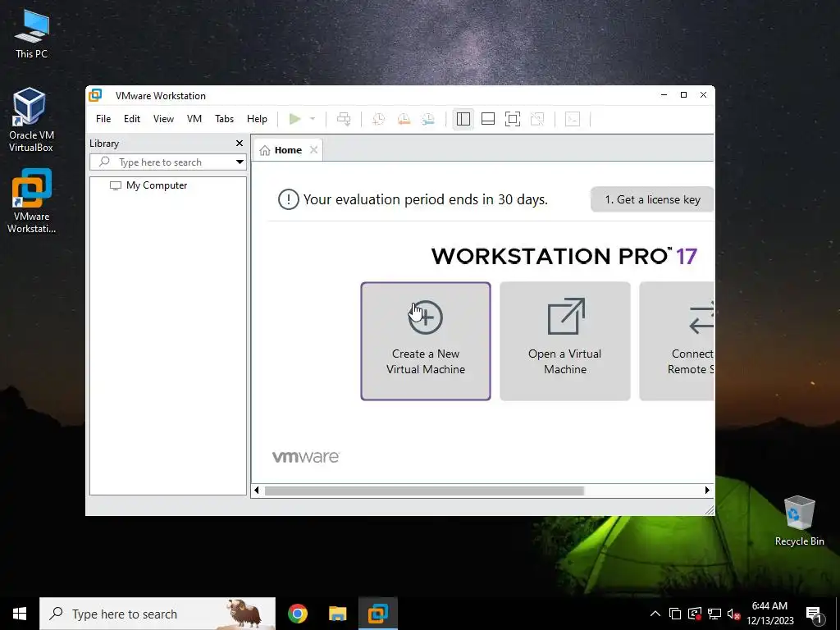Show hidden system tray icons
Viewport: 840px width, 630px height.
coord(655,614)
